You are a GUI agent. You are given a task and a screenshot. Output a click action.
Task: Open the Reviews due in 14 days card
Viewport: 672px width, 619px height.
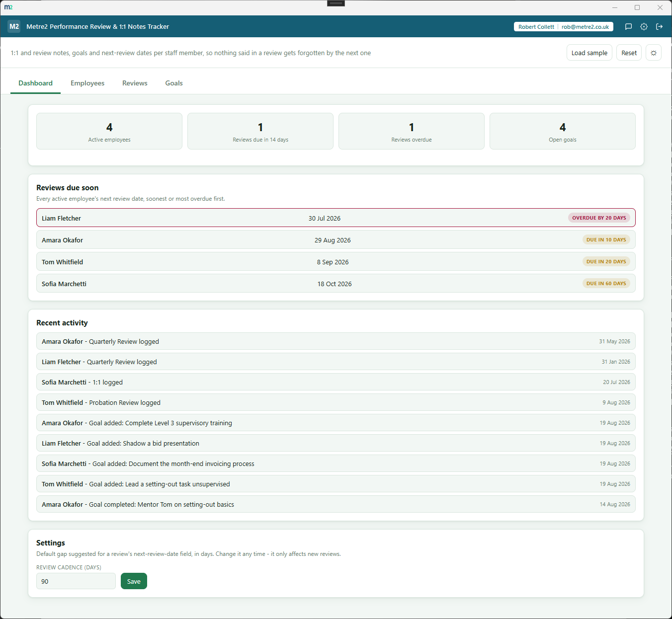[x=260, y=131]
